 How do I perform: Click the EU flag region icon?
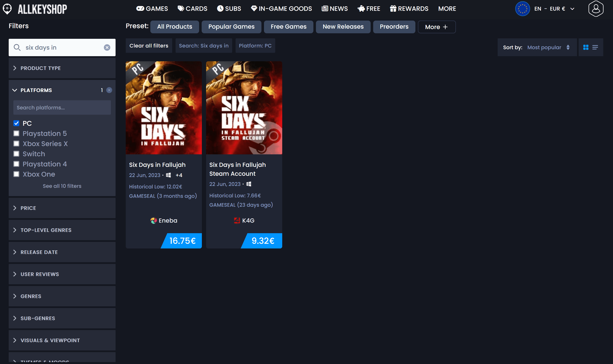(x=522, y=9)
